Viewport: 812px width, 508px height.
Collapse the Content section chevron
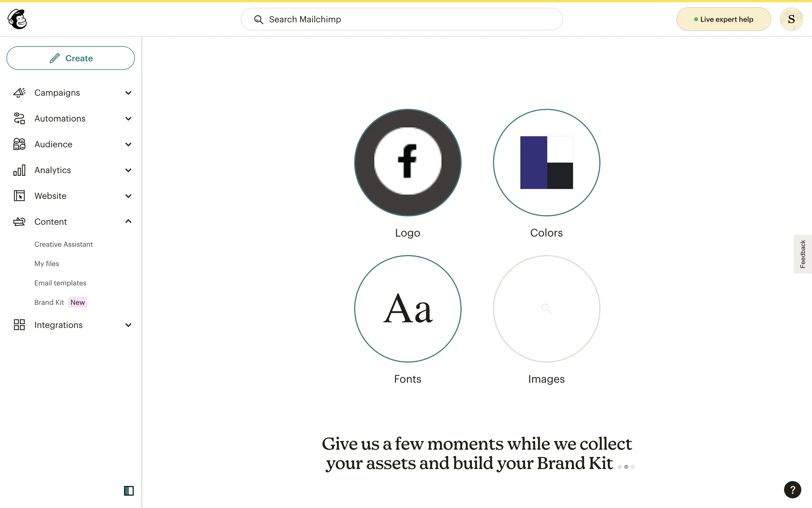click(x=128, y=221)
